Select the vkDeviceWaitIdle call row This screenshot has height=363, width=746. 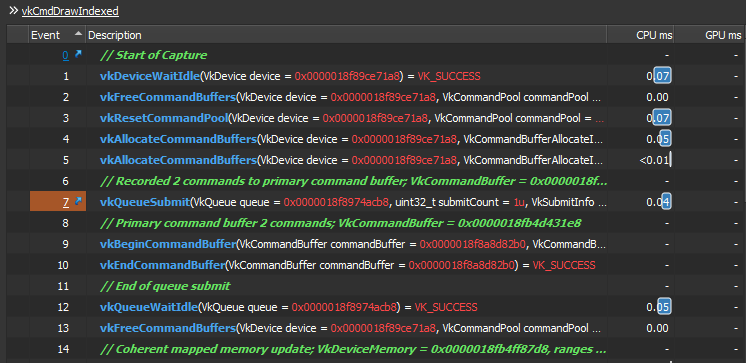(376, 76)
